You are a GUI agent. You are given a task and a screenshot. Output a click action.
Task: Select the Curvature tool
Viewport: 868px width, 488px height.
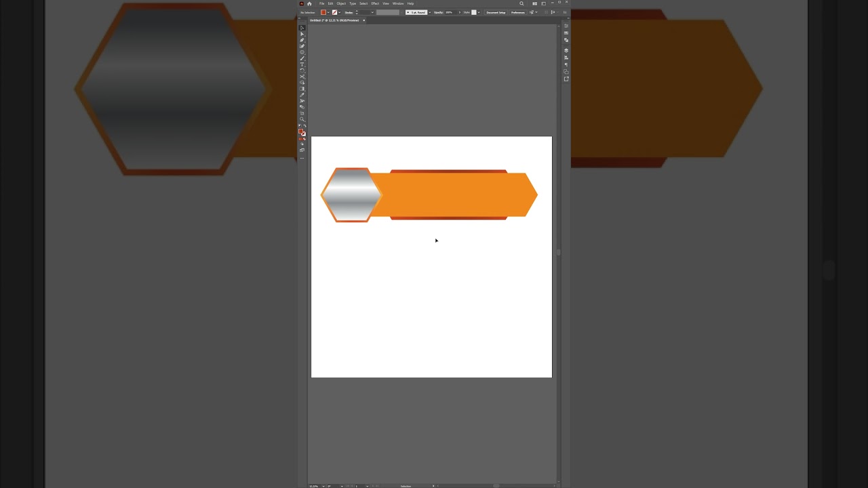click(x=302, y=46)
